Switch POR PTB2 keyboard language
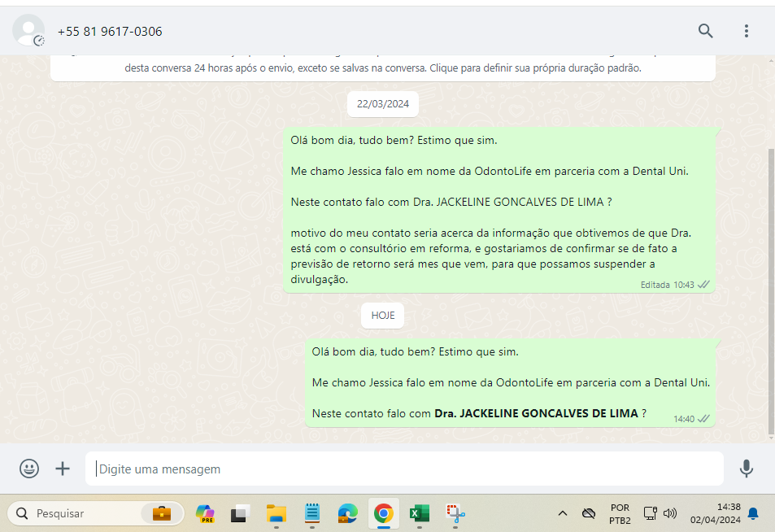Viewport: 775px width, 532px height. click(x=620, y=514)
